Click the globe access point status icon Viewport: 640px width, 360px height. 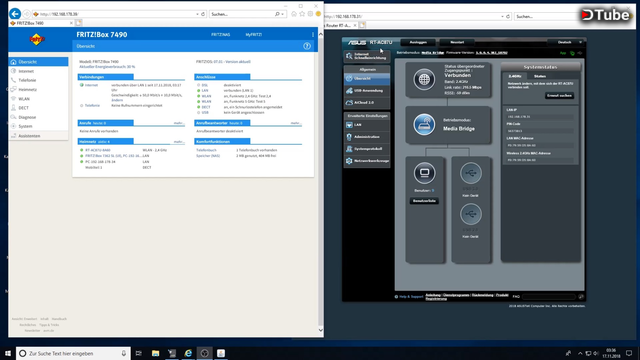(x=424, y=79)
